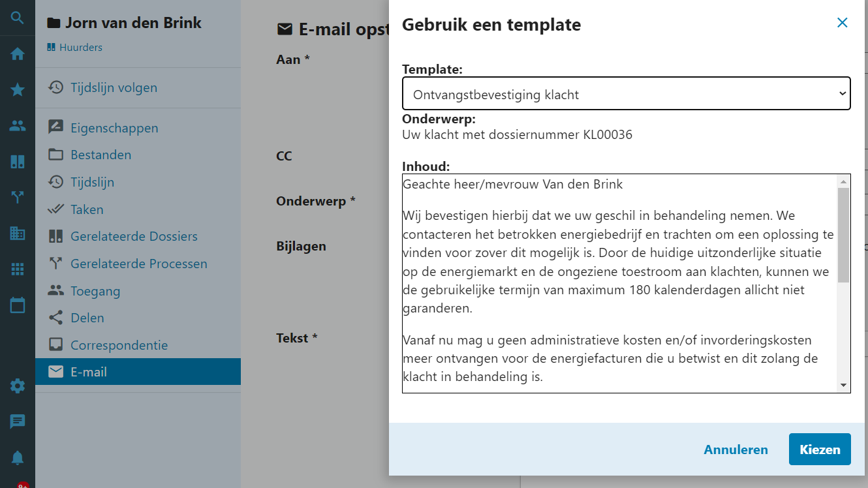Screen dimensions: 868x488
Task: Click the search magnifier icon in sidebar
Action: click(18, 18)
